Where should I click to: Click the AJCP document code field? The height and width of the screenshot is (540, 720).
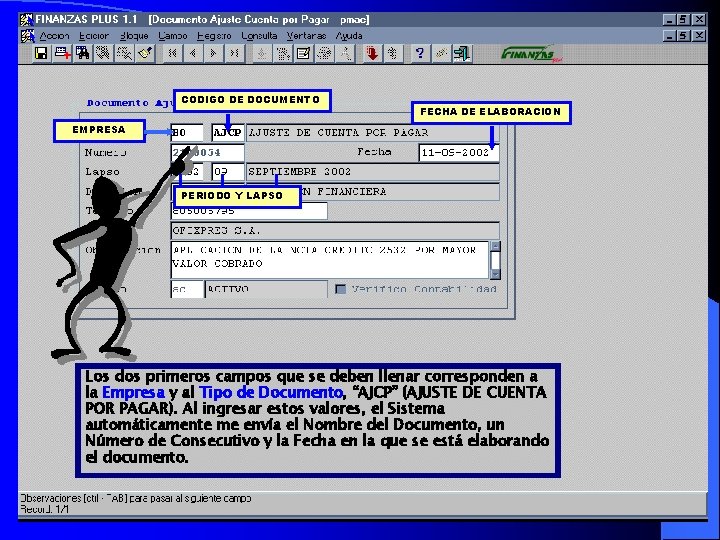coord(228,133)
